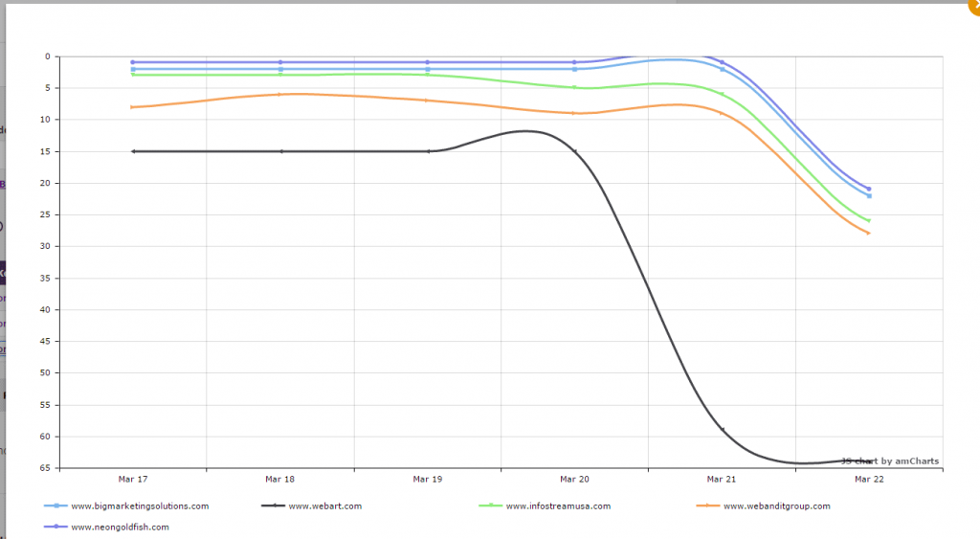The width and height of the screenshot is (980, 539).
Task: Click the Mar 18 axis label
Action: (279, 479)
